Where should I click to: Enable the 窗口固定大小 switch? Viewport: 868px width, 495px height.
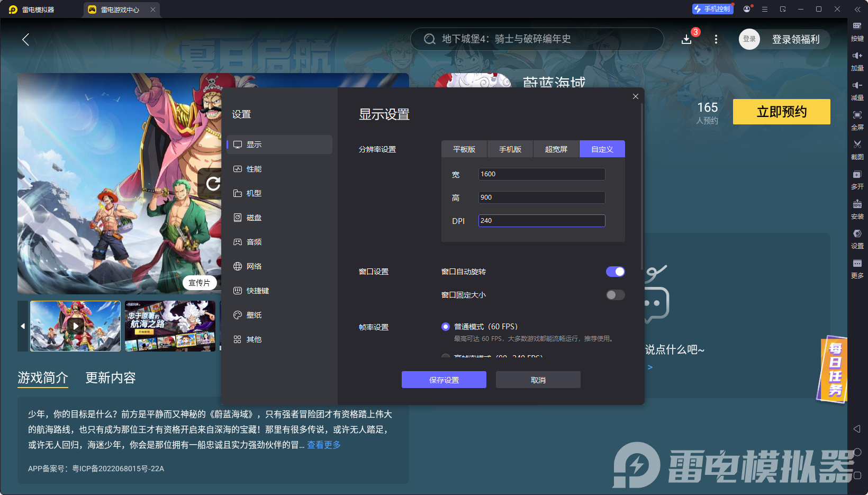coord(615,295)
